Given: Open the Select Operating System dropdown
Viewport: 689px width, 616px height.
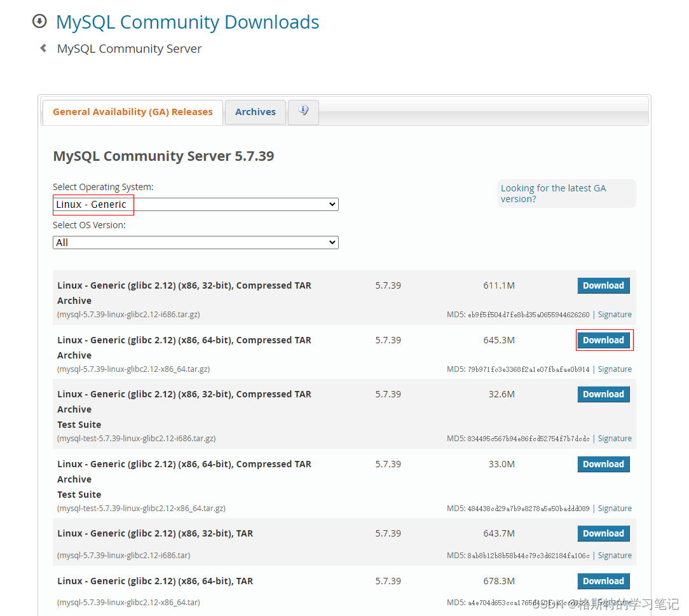Looking at the screenshot, I should (x=196, y=204).
